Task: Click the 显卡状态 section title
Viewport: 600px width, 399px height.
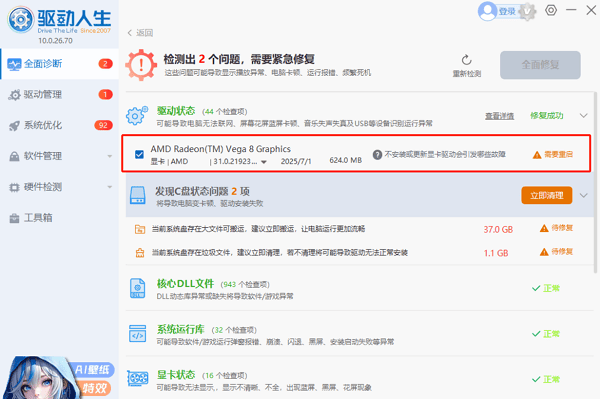Action: pos(176,375)
